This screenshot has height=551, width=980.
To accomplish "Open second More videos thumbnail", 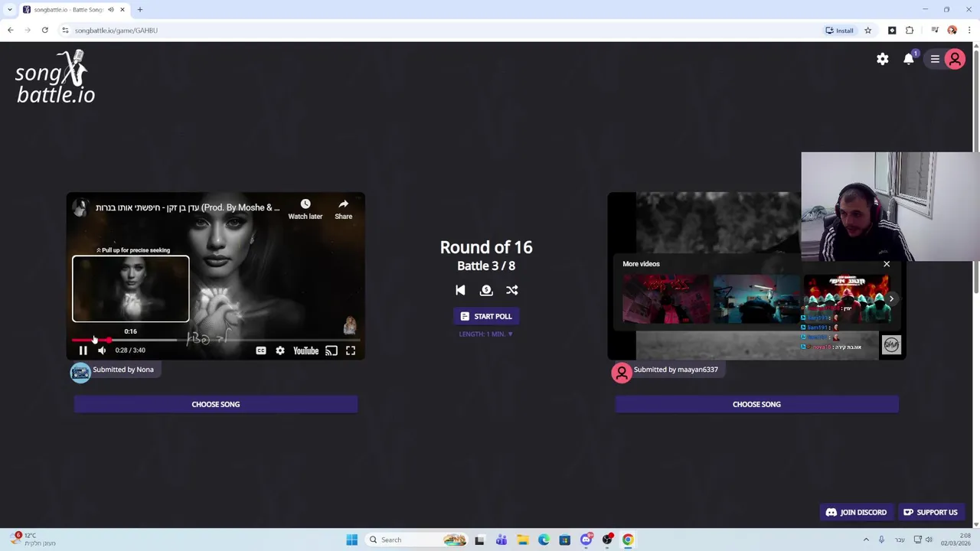I will [x=756, y=299].
